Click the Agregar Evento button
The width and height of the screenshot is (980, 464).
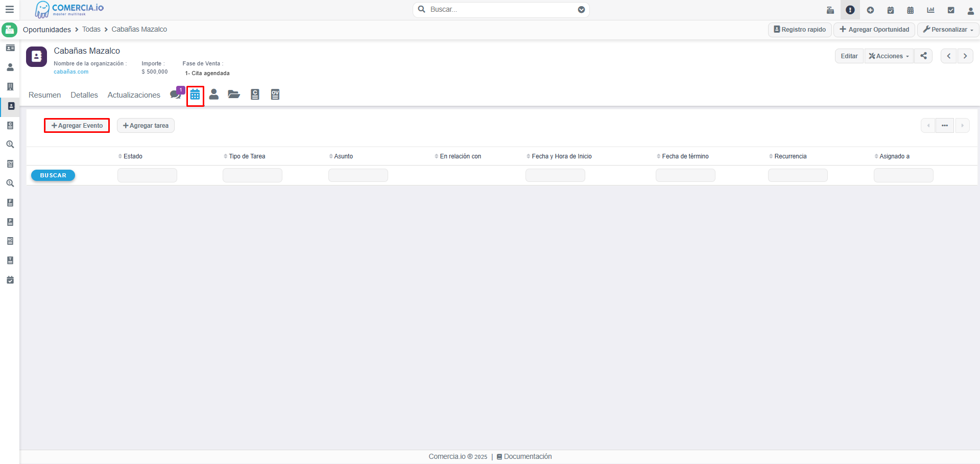coord(77,126)
